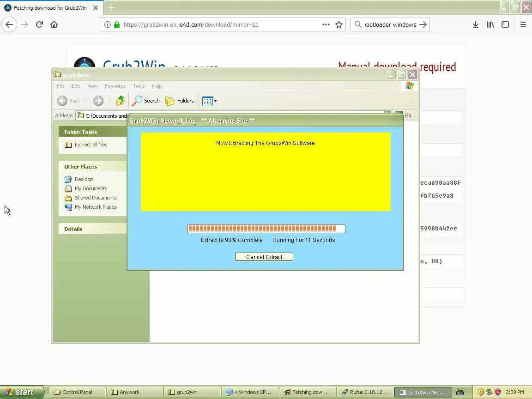Open Firefox downloads panel
The width and height of the screenshot is (532, 399).
click(476, 24)
